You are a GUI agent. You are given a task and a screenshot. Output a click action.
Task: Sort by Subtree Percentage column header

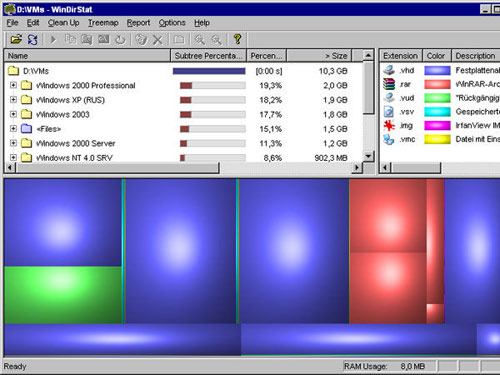209,56
